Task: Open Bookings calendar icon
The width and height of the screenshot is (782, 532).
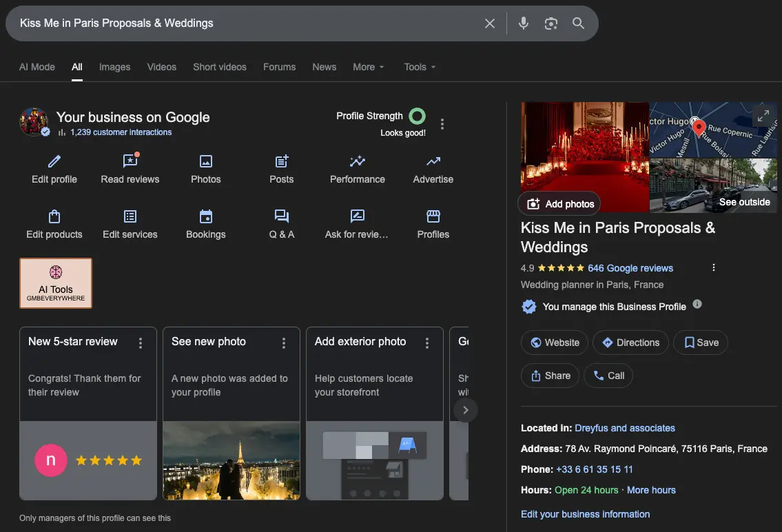Action: (x=205, y=216)
